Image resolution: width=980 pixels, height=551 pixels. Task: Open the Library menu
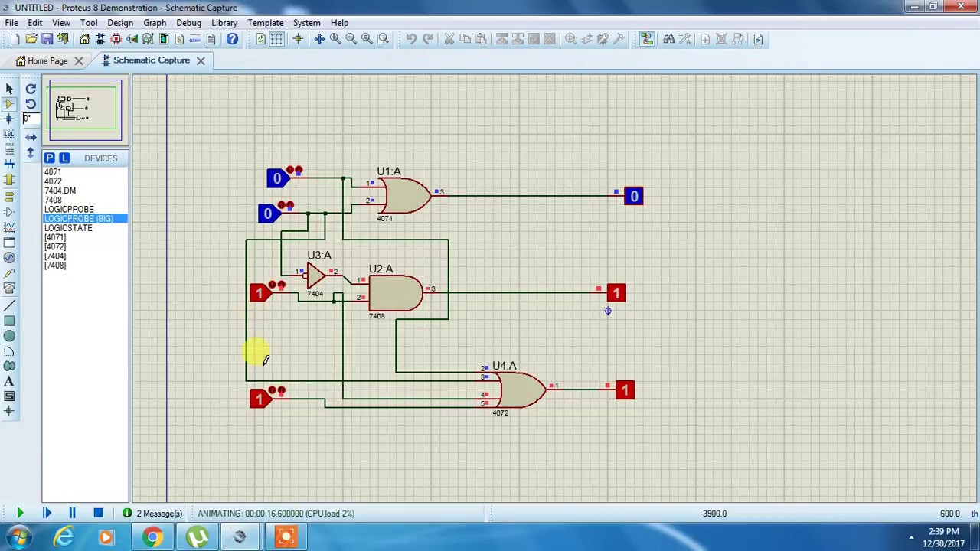(x=224, y=23)
